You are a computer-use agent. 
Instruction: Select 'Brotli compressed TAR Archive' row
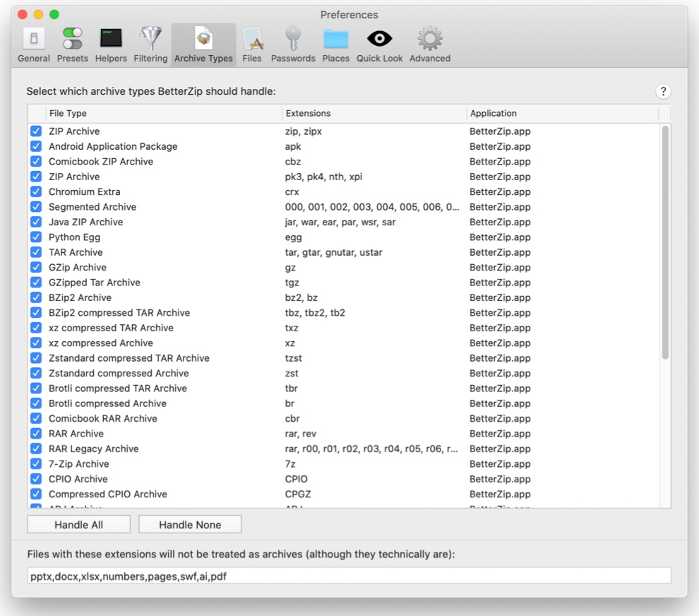tap(343, 389)
